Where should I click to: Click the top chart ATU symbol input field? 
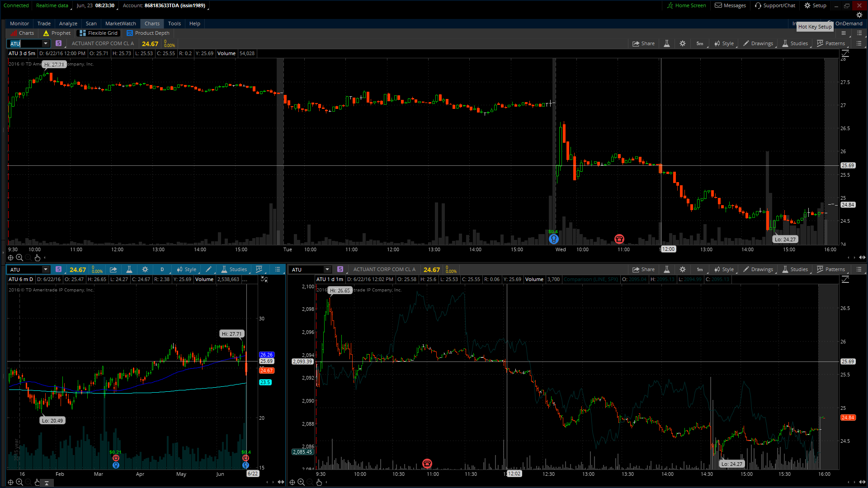[x=25, y=43]
